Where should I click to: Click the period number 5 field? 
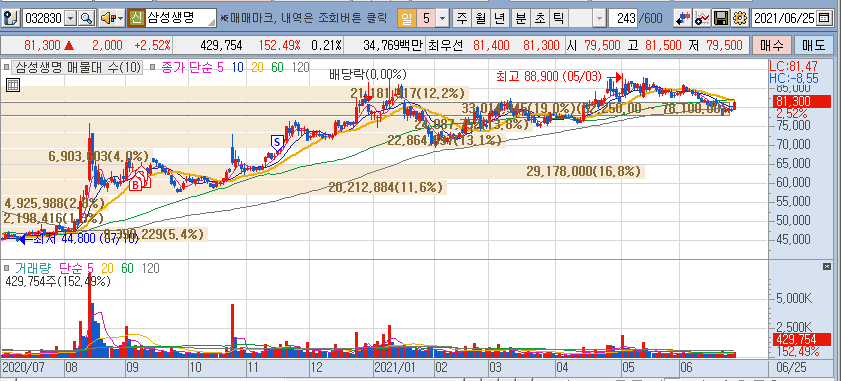[x=426, y=19]
